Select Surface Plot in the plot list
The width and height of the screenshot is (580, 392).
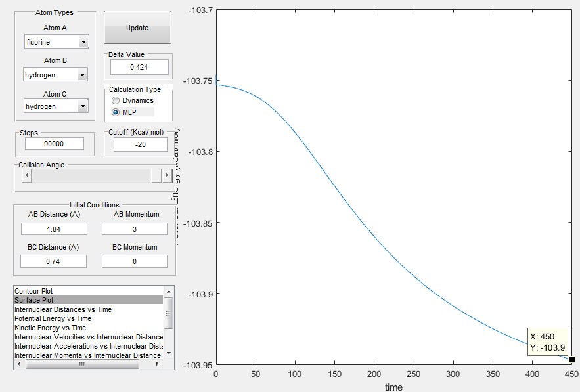click(89, 300)
